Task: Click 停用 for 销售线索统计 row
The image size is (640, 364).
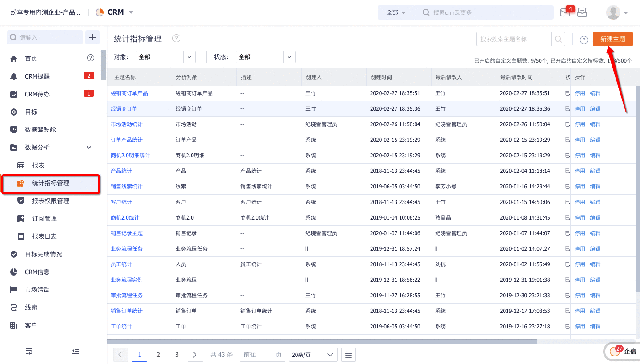Action: click(580, 187)
